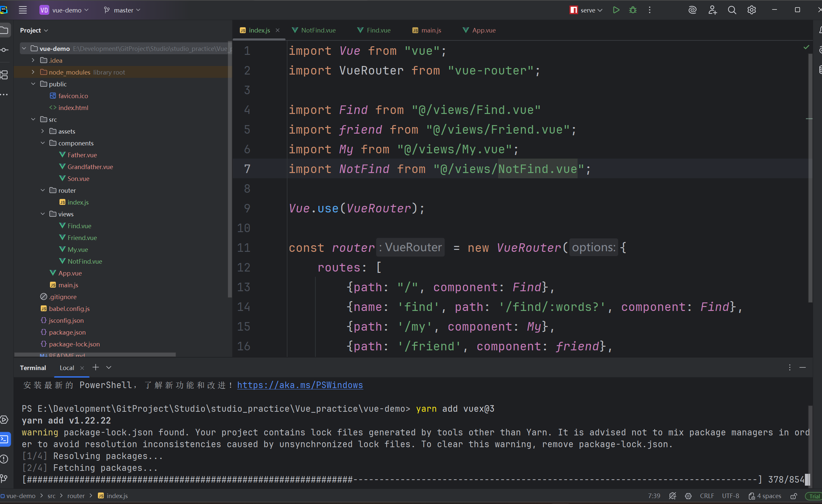Image resolution: width=822 pixels, height=504 pixels.
Task: Click the CRLF line separator button
Action: (x=707, y=496)
